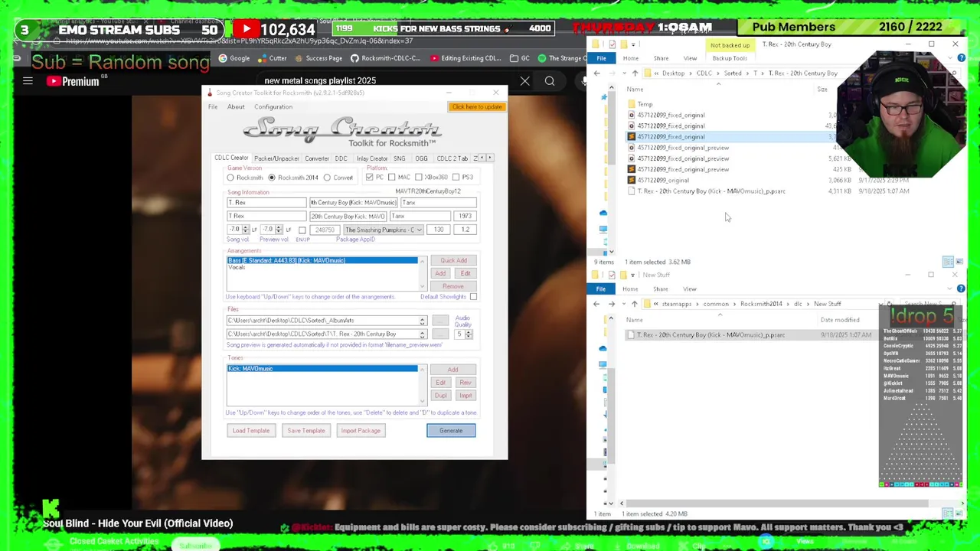Viewport: 980px width, 551px height.
Task: Increase the Song vol. stepper
Action: pos(245,228)
